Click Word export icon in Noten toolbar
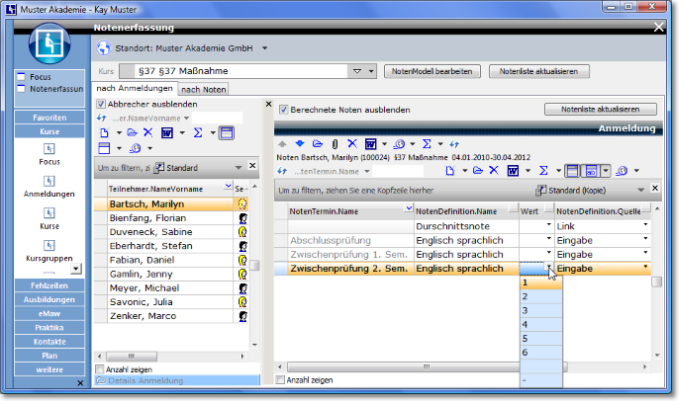Image resolution: width=679 pixels, height=401 pixels. pyautogui.click(x=513, y=171)
